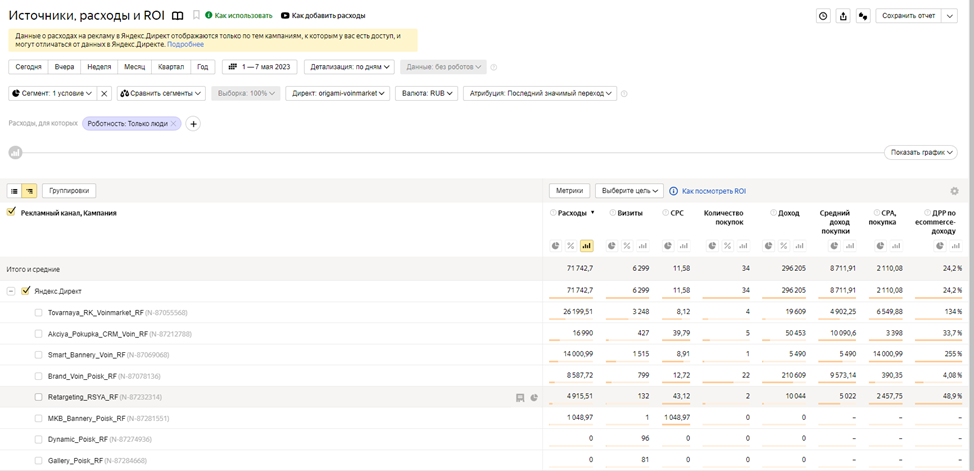Switch to flat list view icon

tap(15, 190)
